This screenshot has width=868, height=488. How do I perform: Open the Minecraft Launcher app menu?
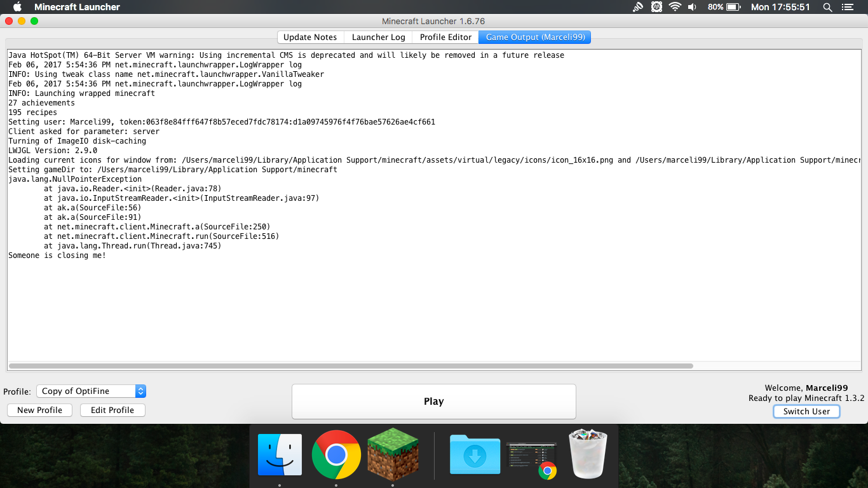coord(77,7)
